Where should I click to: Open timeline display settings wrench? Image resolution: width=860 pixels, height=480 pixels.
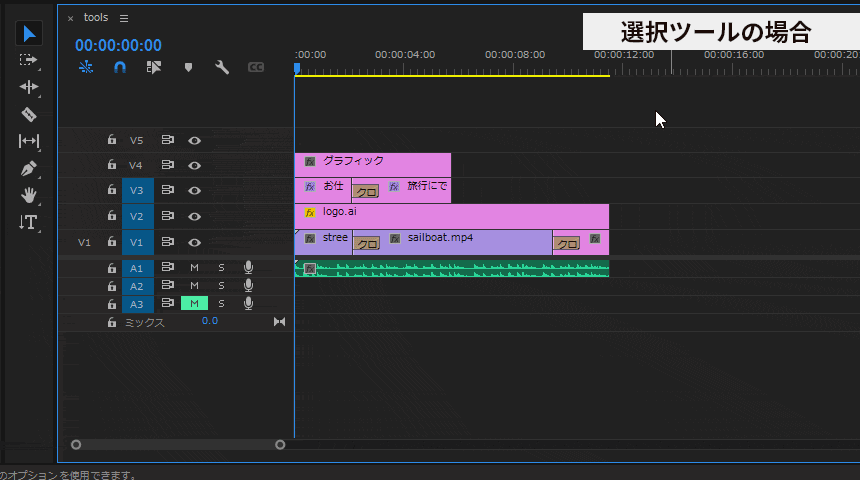point(222,67)
